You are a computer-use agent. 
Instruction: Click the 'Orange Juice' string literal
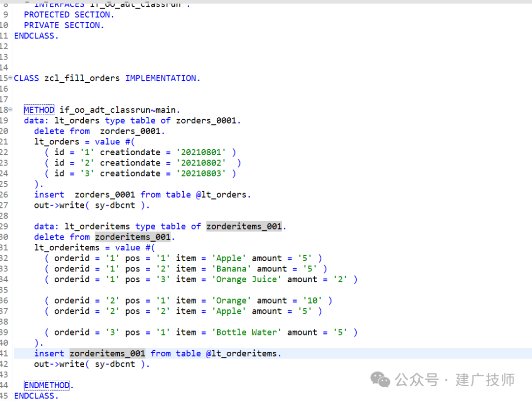tap(246, 279)
